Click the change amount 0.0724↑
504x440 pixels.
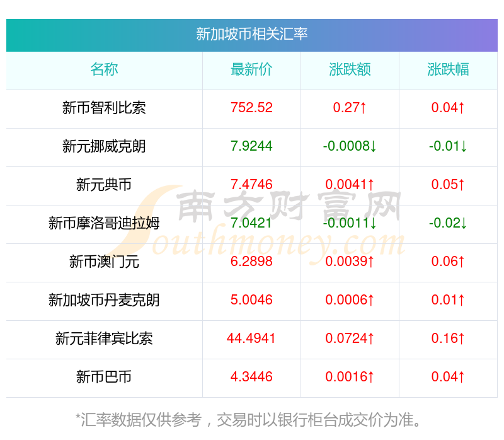[350, 339]
